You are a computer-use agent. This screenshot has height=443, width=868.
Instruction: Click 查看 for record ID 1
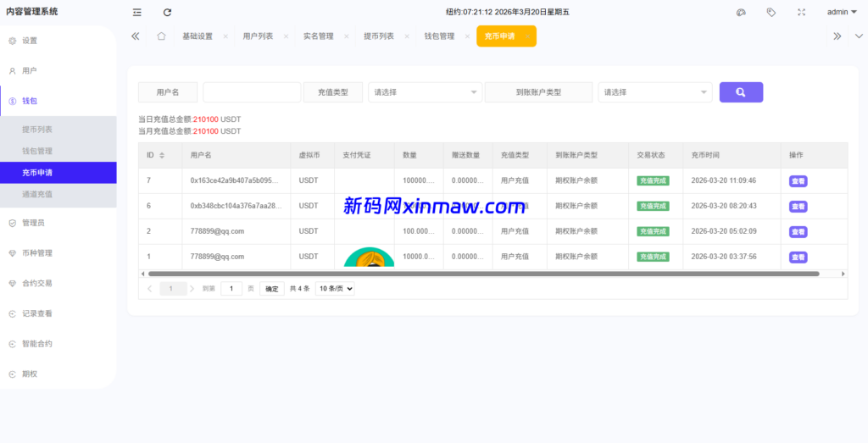(798, 257)
